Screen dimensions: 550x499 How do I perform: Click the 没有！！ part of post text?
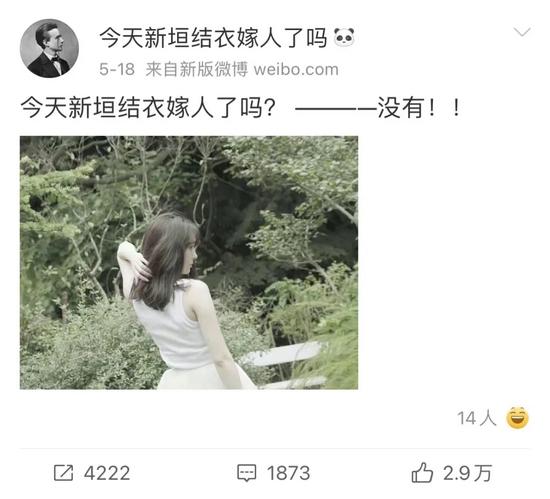(420, 108)
